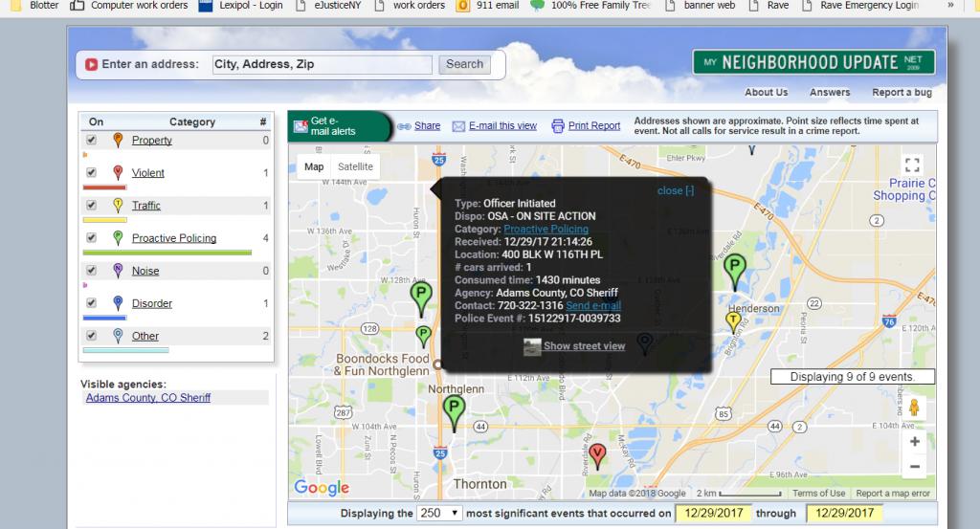
Task: Select the Map view tab
Action: (314, 166)
